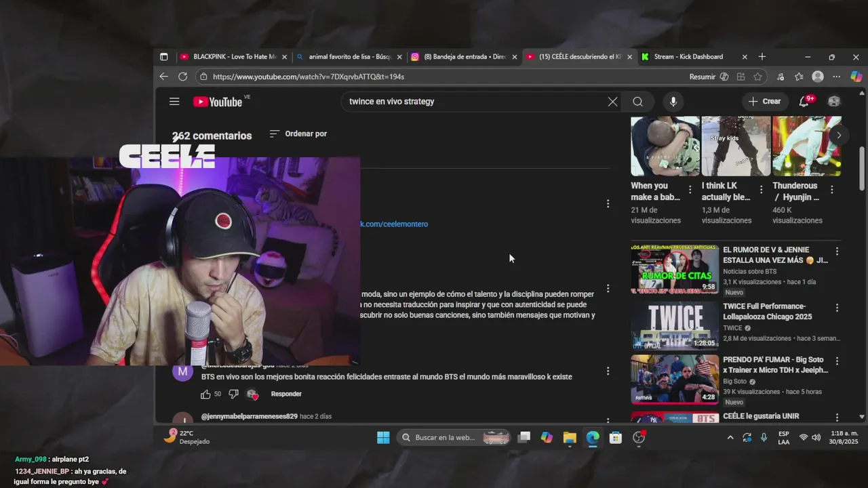The image size is (868, 488).
Task: Open Task View on the taskbar
Action: point(524,438)
